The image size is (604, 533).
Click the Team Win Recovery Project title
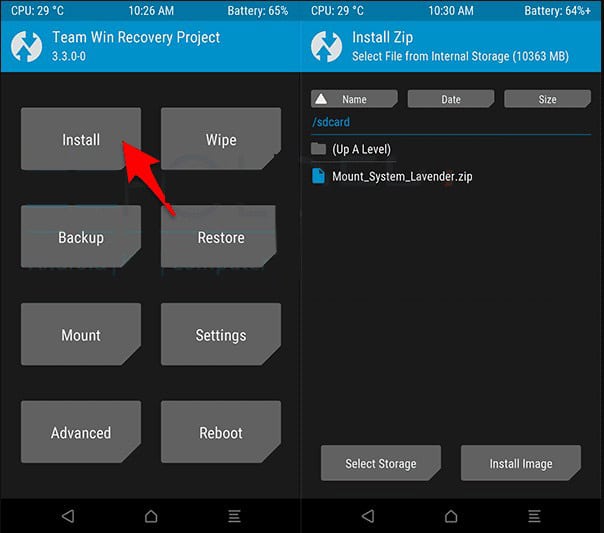(136, 37)
